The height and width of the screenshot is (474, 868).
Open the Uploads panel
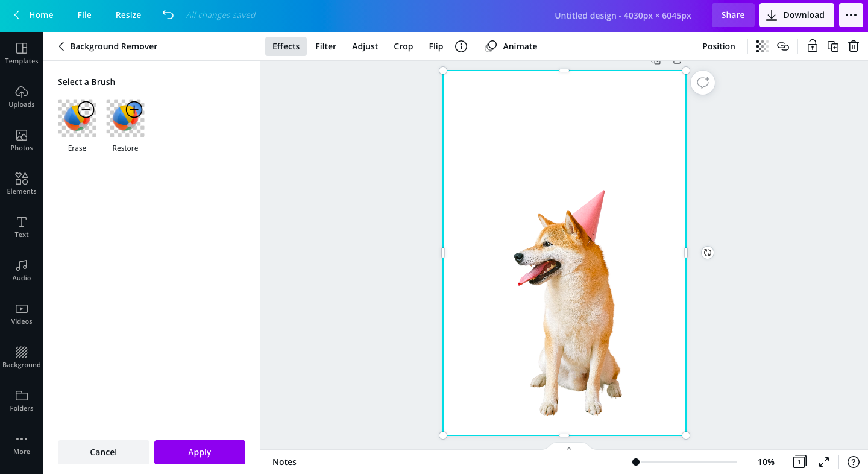tap(22, 96)
